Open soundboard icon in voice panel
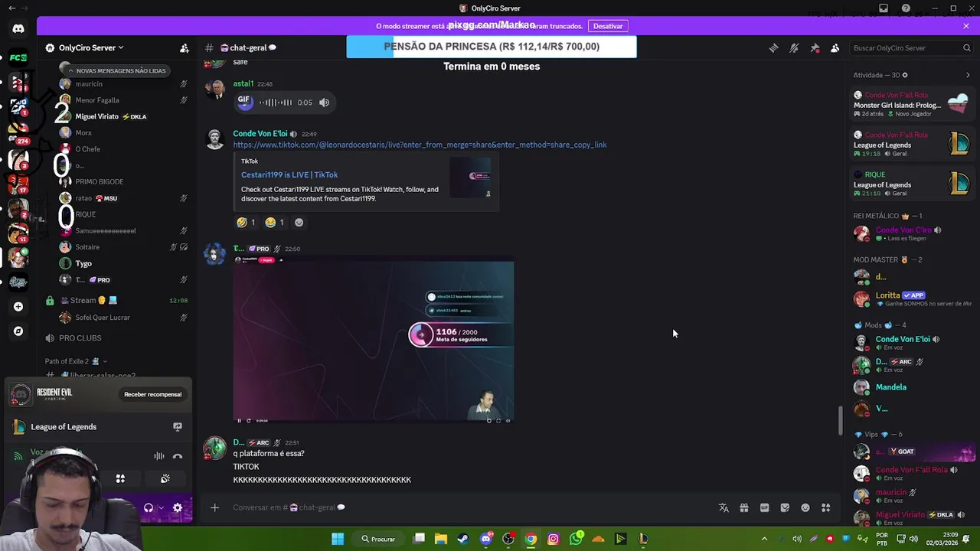 coord(165,479)
